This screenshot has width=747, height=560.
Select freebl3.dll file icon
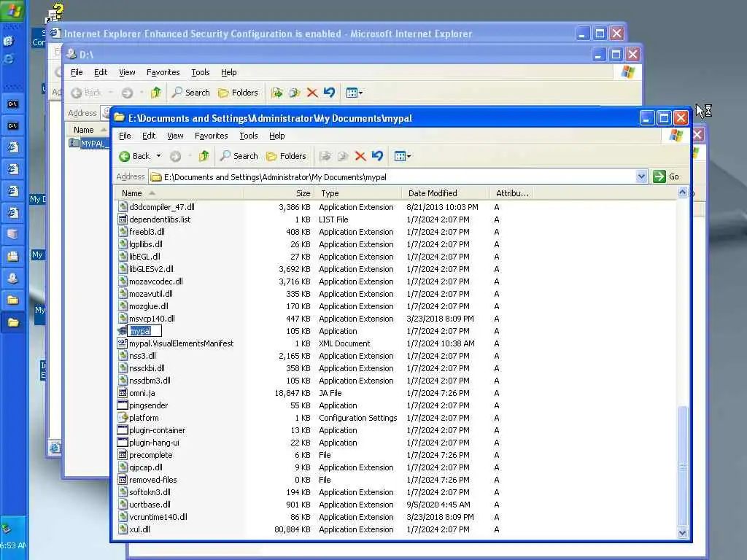tap(123, 231)
